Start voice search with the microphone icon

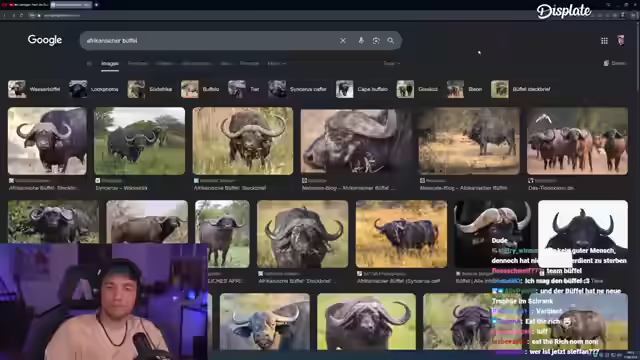click(361, 40)
